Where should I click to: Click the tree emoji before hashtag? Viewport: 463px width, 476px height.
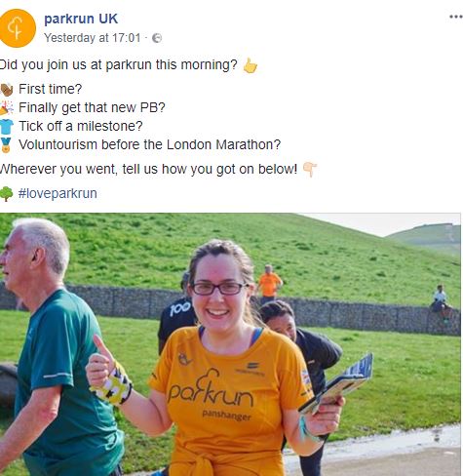6,194
